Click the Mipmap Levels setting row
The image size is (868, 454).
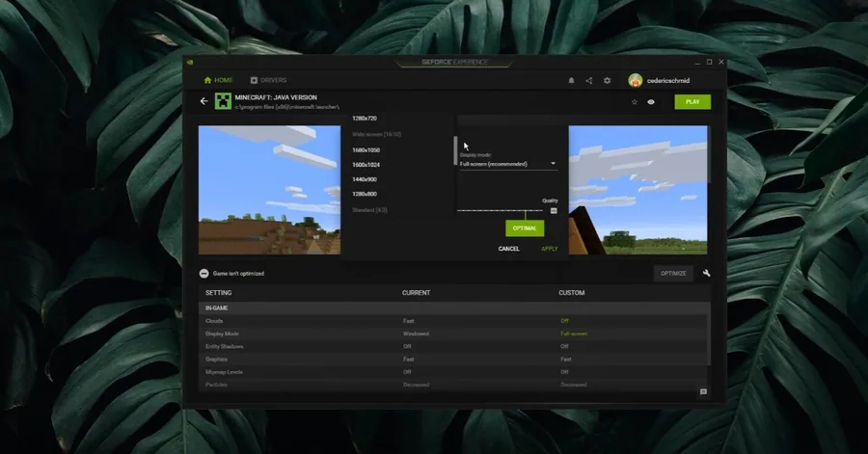453,372
